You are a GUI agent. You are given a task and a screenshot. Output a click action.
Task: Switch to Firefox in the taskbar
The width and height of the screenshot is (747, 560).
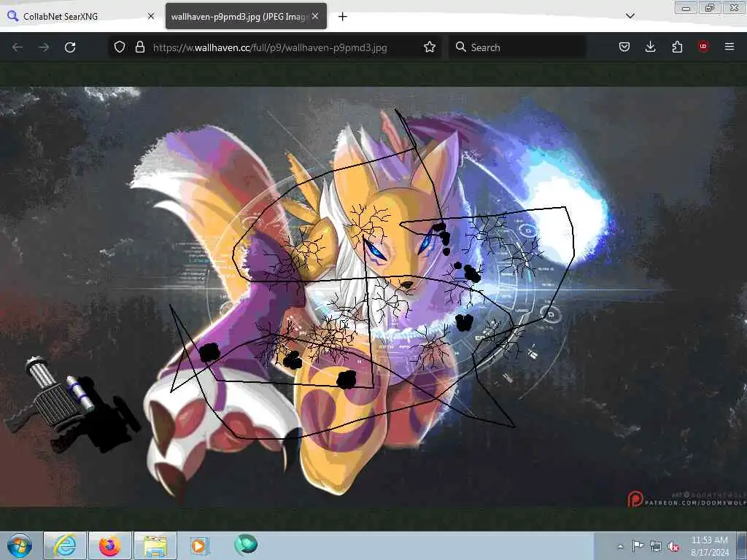(110, 545)
